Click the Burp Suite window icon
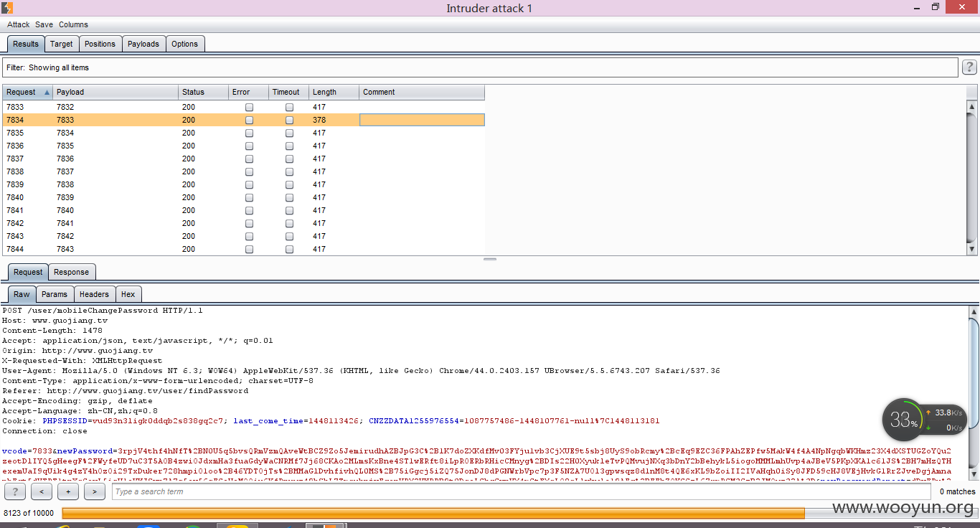The image size is (980, 528). [x=7, y=7]
